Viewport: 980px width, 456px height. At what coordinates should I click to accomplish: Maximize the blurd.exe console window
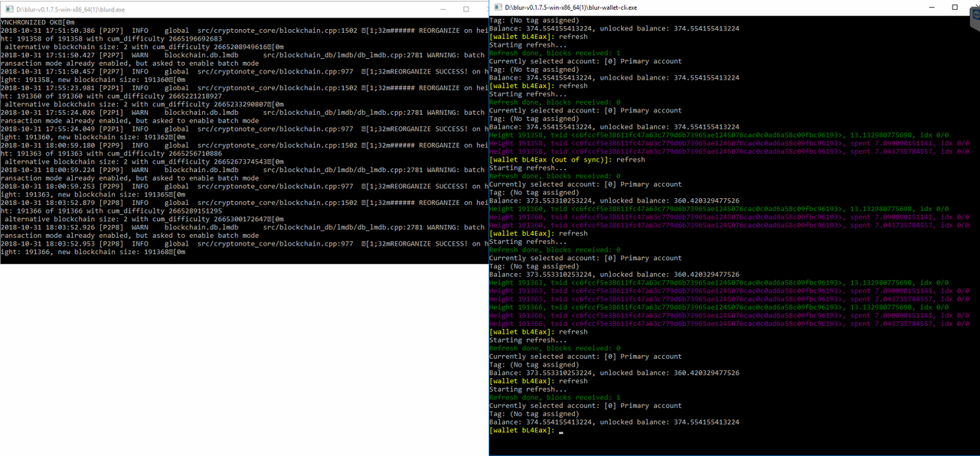(466, 9)
